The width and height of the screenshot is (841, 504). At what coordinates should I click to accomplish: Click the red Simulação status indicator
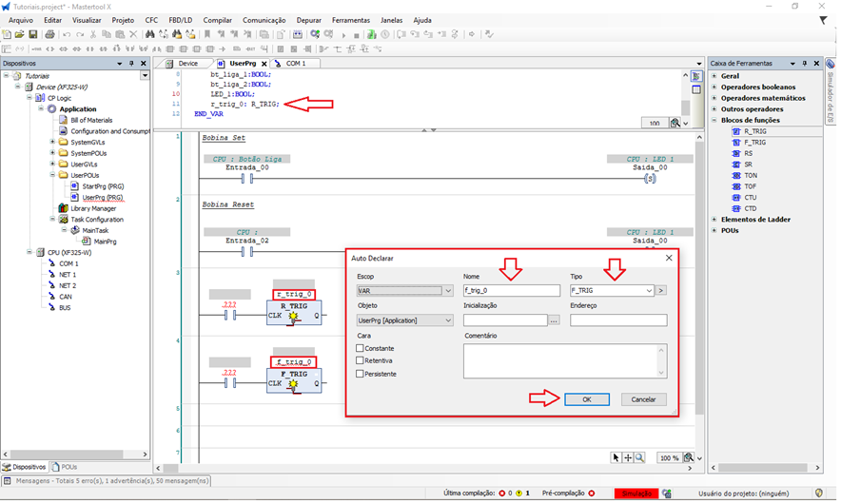click(636, 494)
